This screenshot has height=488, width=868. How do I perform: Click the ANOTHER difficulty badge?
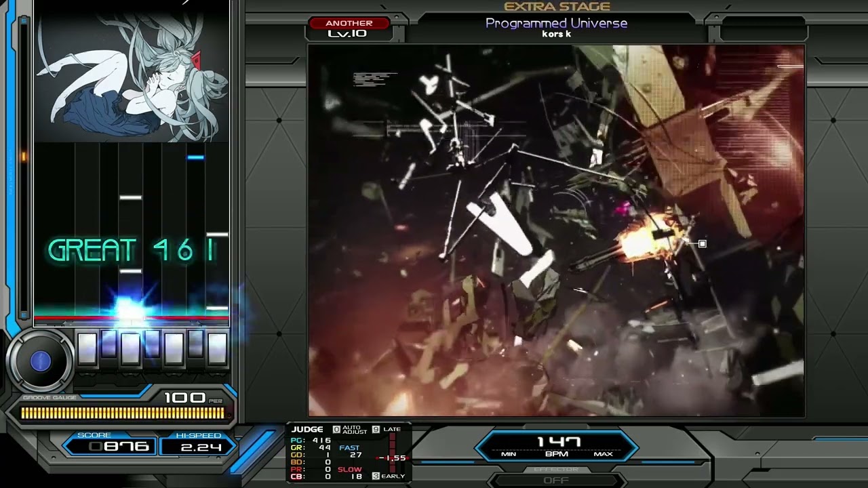click(x=349, y=23)
